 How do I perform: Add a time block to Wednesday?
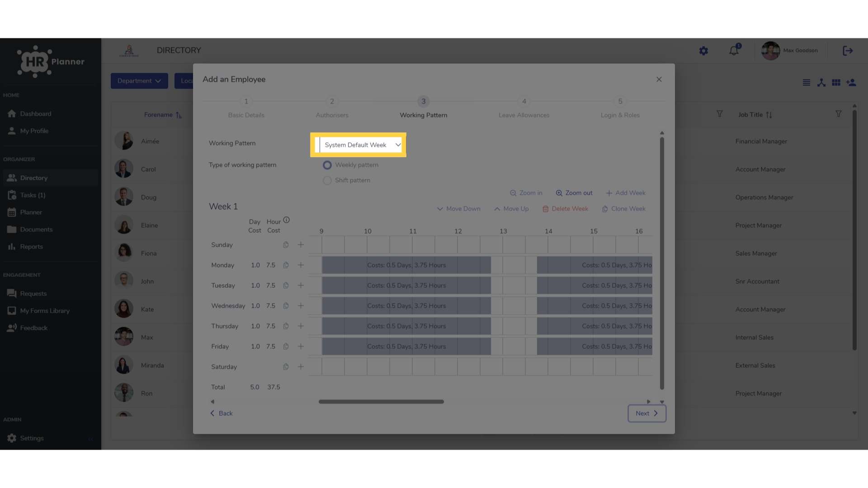(x=301, y=306)
